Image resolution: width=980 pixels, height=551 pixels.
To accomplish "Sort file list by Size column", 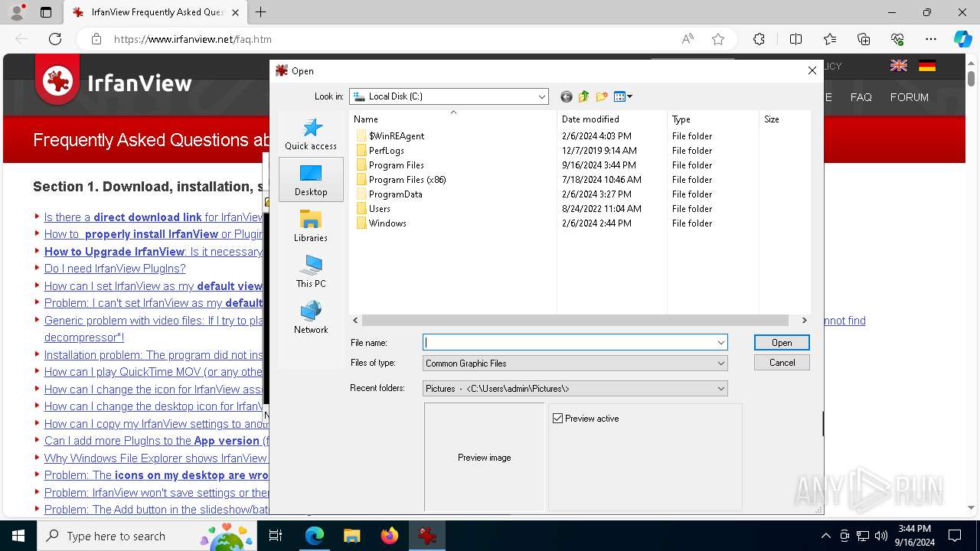I will 785,119.
